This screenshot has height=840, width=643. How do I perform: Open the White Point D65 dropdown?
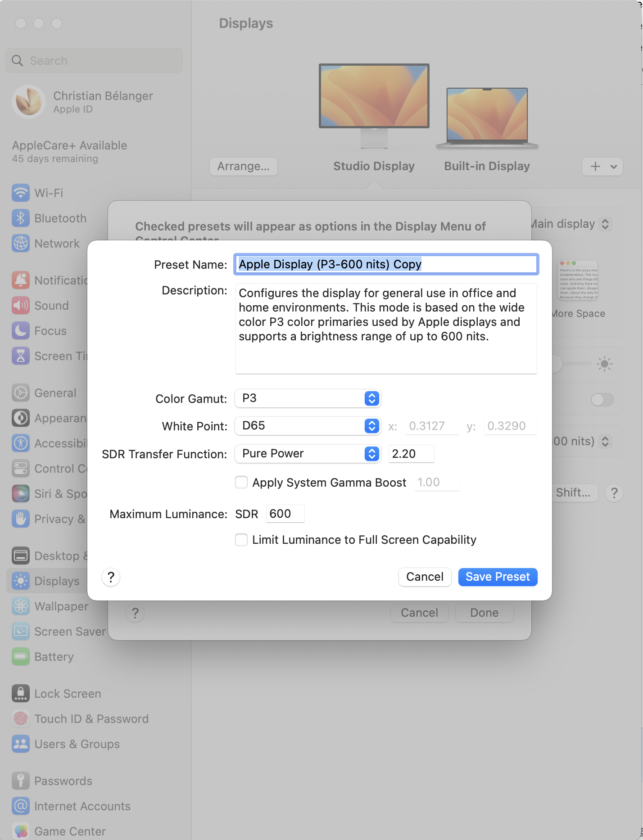pyautogui.click(x=308, y=426)
